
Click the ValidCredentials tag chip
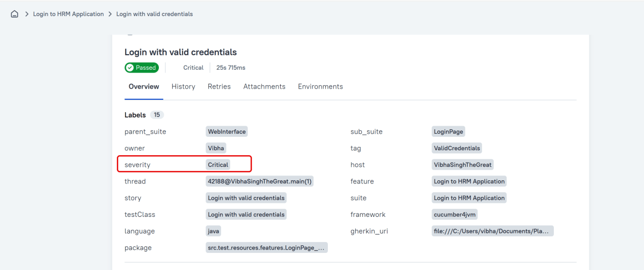tap(457, 148)
